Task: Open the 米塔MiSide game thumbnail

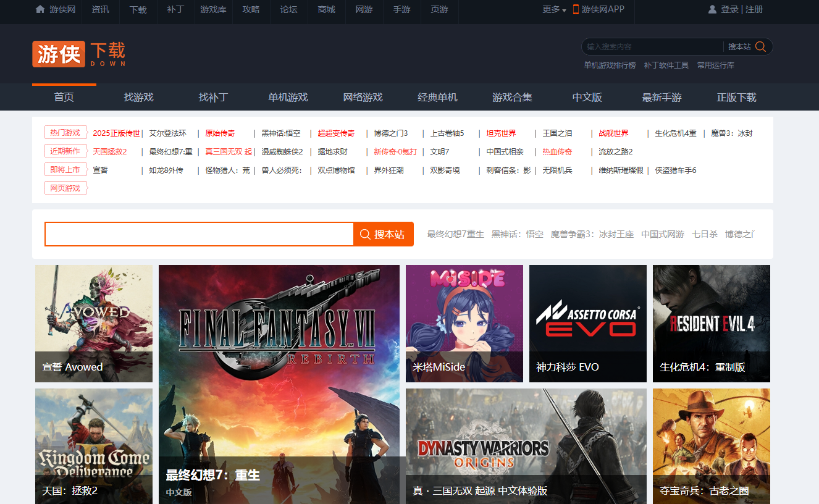Action: tap(464, 324)
